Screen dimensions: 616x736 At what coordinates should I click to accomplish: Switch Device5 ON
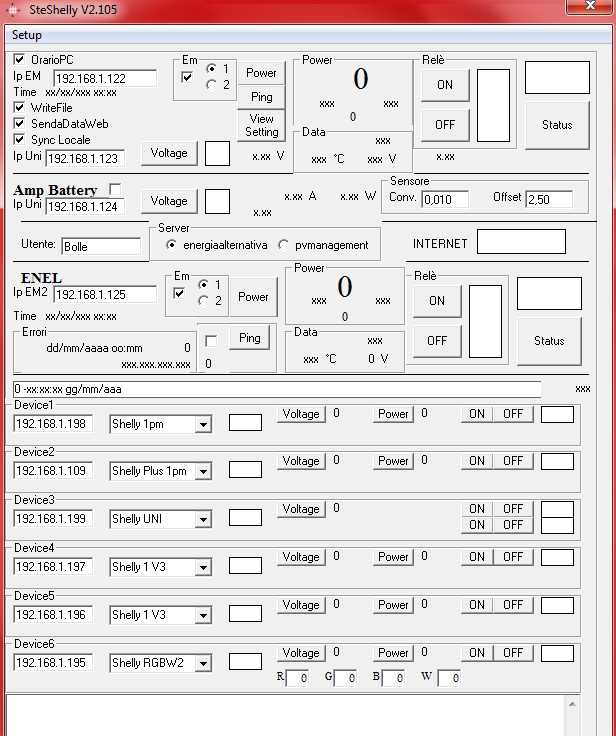477,605
